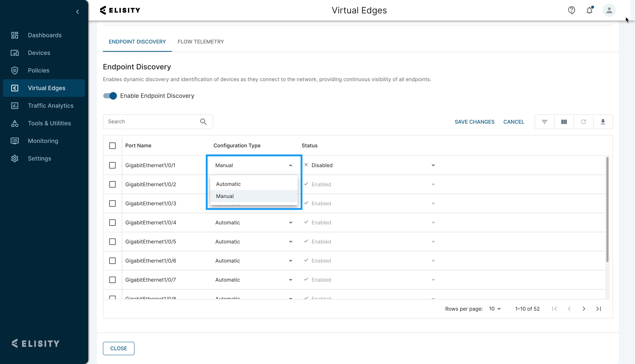Image resolution: width=635 pixels, height=364 pixels.
Task: Click the download export icon
Action: tap(603, 122)
